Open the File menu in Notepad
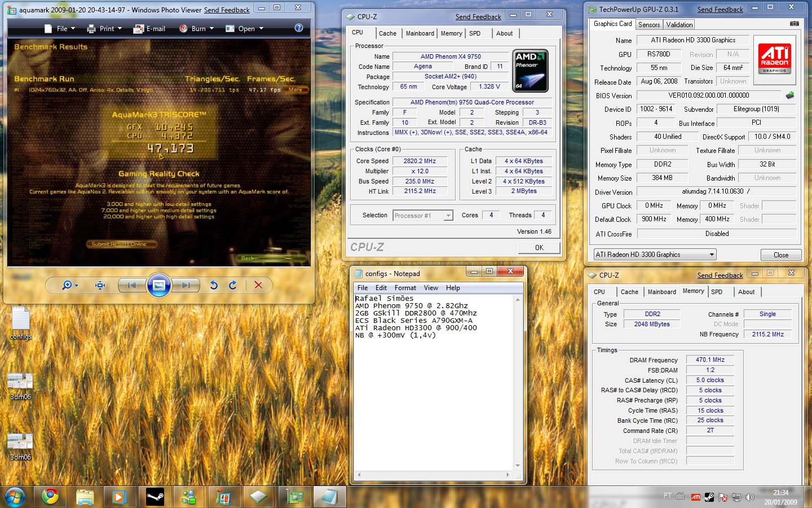This screenshot has height=508, width=812. tap(363, 288)
